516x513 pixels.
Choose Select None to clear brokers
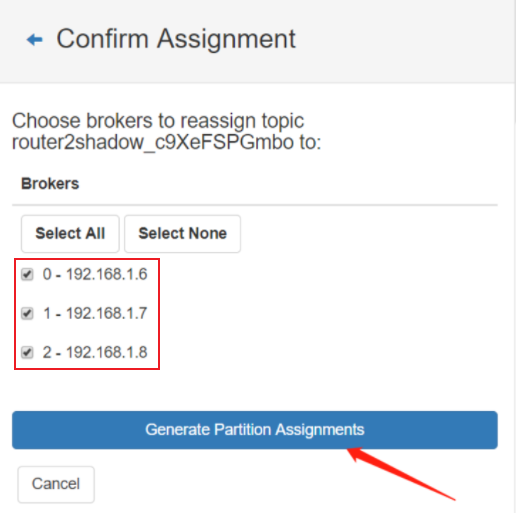(182, 233)
